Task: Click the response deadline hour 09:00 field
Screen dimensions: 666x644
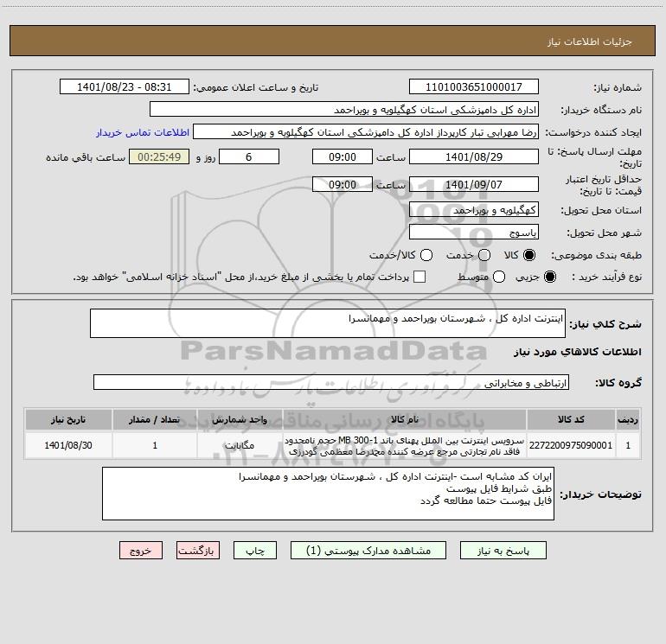Action: point(343,157)
